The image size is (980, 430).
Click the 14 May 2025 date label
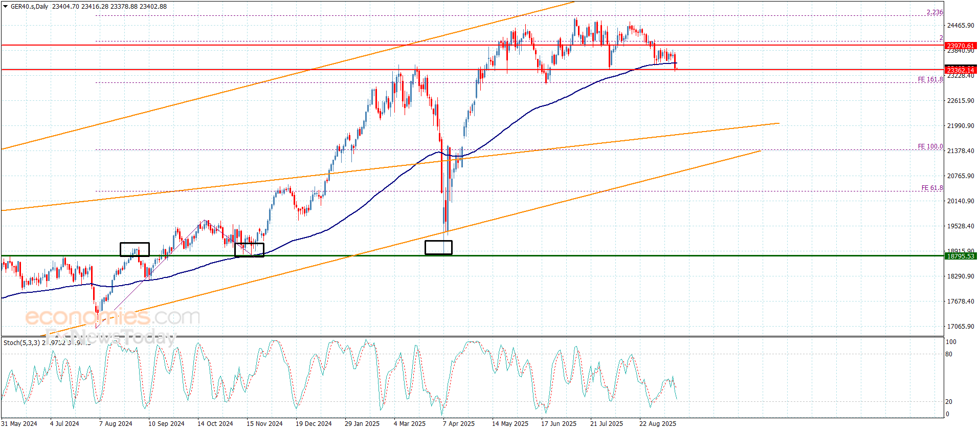(x=510, y=423)
